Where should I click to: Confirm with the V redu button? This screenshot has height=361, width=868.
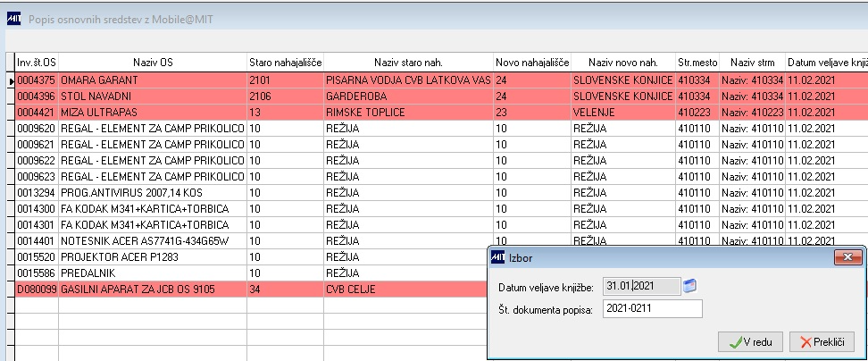750,342
